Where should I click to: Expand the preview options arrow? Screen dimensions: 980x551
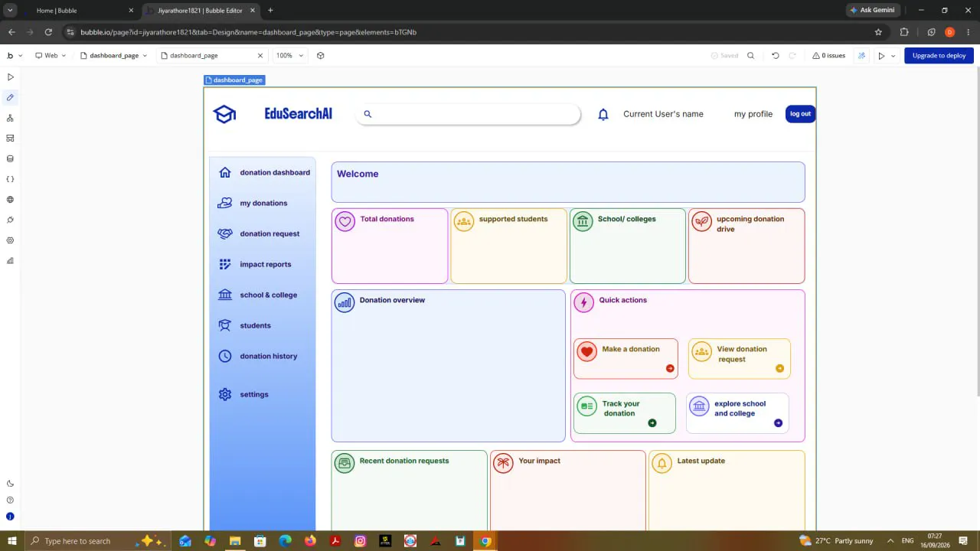pyautogui.click(x=893, y=56)
